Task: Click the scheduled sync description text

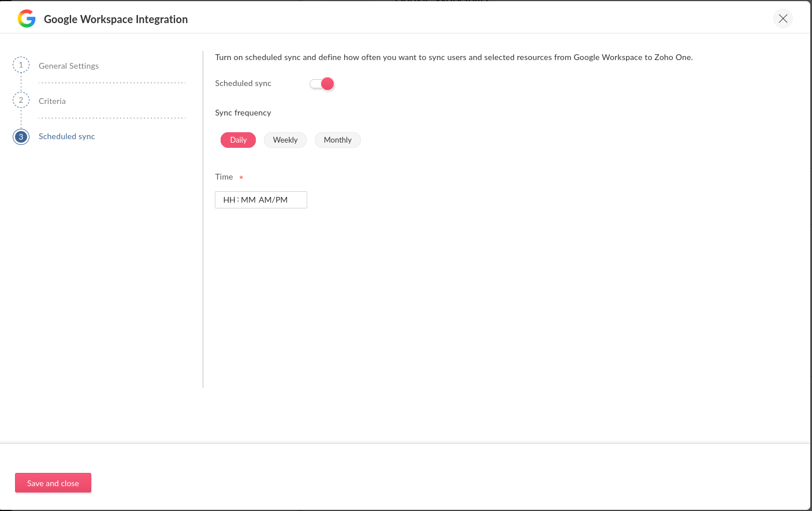Action: click(x=454, y=57)
